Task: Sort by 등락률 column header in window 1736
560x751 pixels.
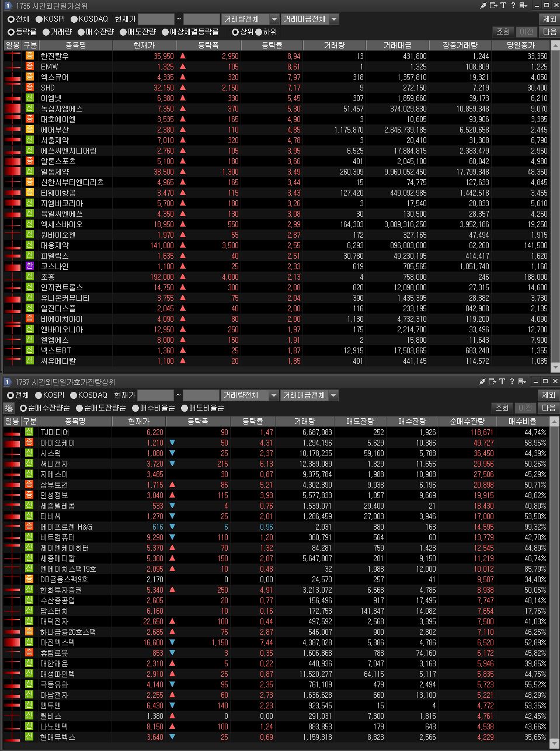Action: point(272,45)
